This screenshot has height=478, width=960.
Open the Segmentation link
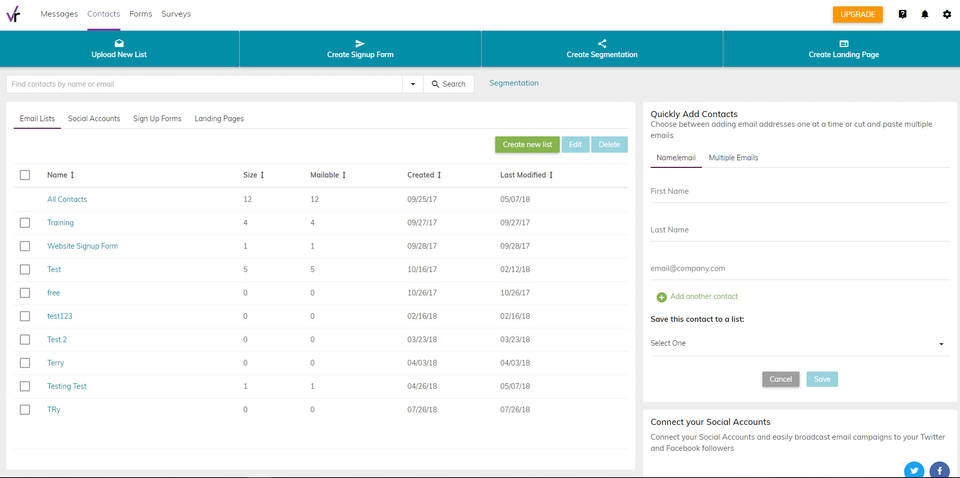tap(513, 83)
